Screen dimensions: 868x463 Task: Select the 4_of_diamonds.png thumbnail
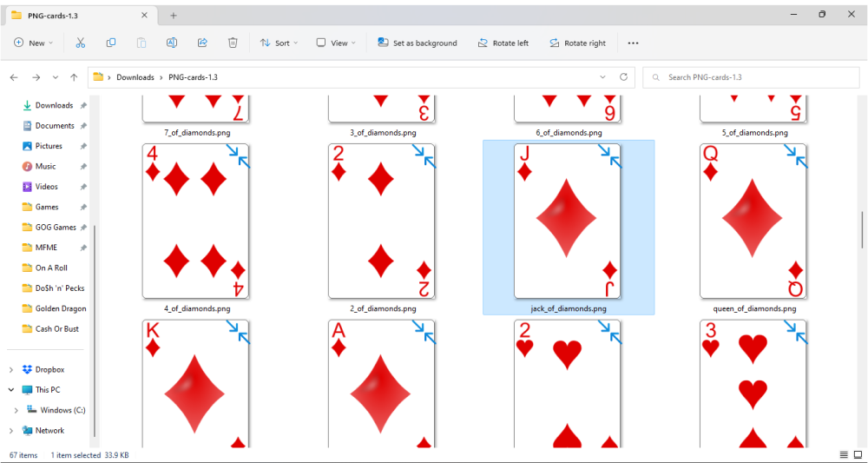(196, 222)
